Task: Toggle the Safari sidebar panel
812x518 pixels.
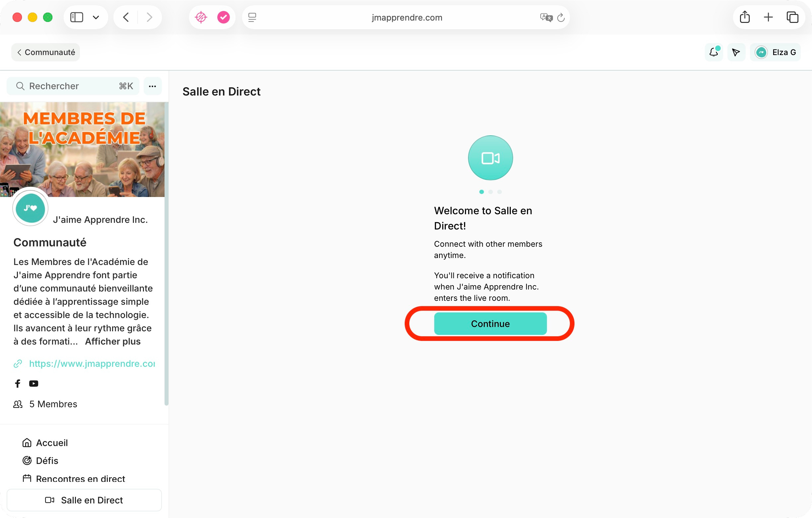Action: point(77,17)
